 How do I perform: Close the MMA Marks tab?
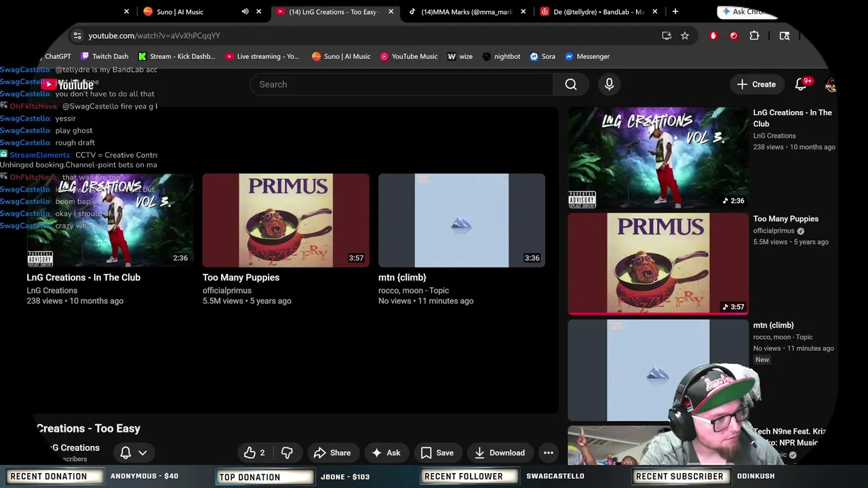[x=523, y=12]
